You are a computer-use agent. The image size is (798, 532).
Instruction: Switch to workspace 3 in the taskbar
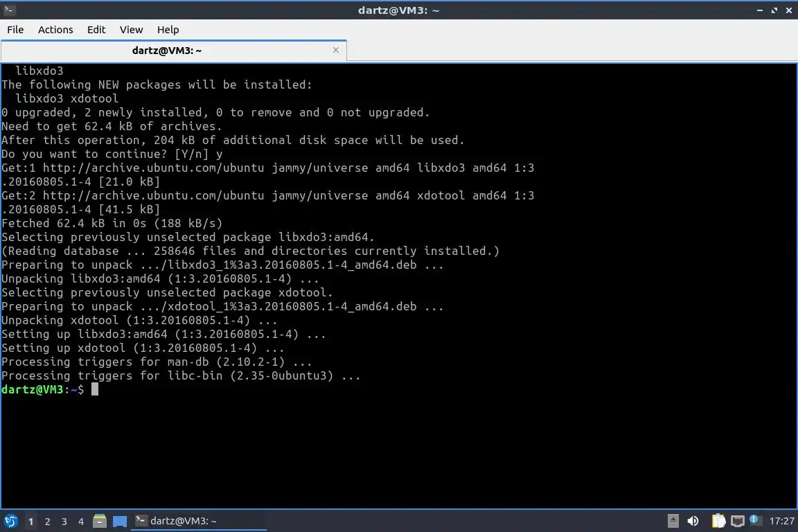(x=64, y=522)
